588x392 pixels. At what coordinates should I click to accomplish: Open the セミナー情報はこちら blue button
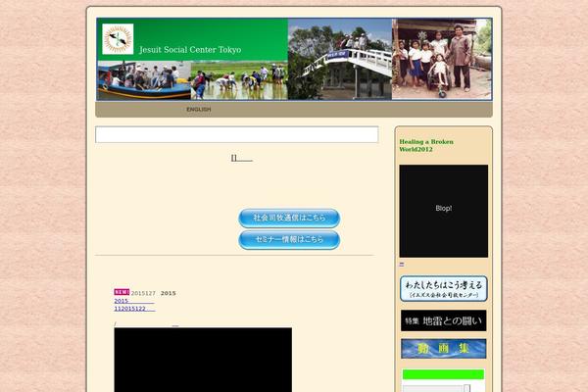289,240
